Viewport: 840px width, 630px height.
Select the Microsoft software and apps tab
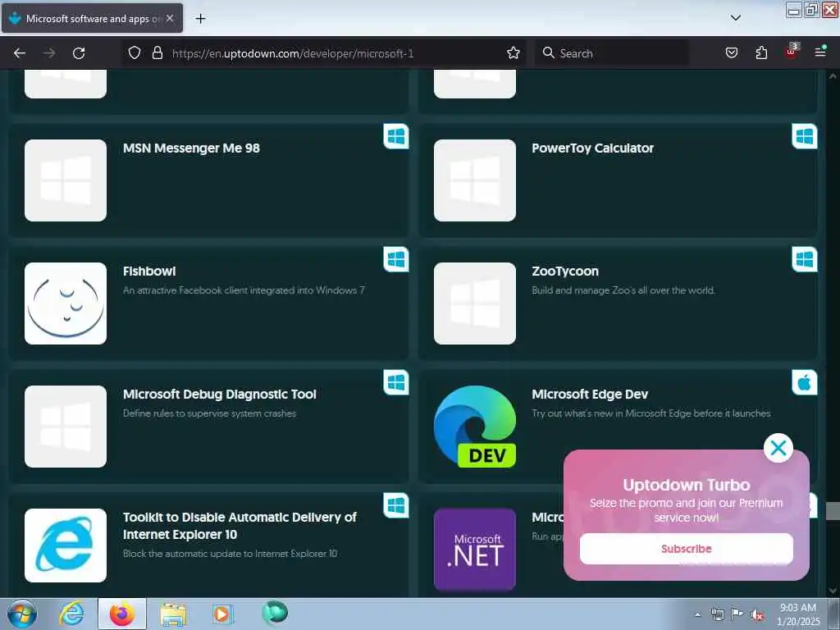[92, 18]
